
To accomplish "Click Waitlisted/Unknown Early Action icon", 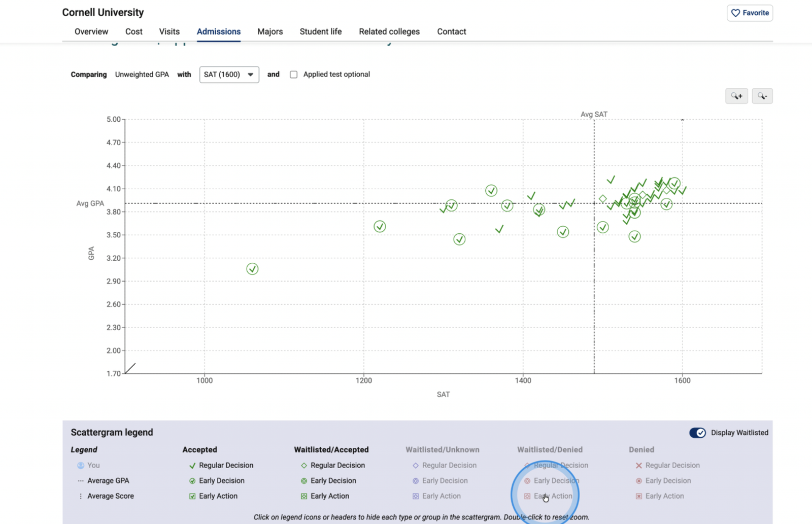I will (x=416, y=496).
